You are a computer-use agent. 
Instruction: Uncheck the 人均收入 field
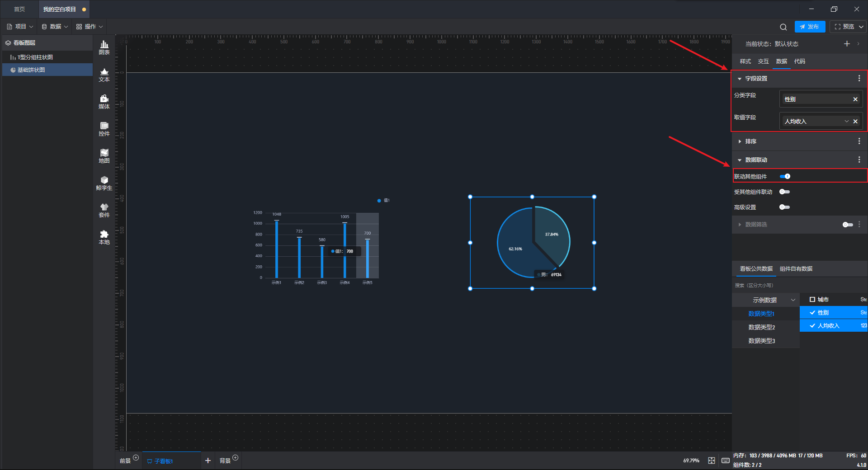[x=812, y=325]
